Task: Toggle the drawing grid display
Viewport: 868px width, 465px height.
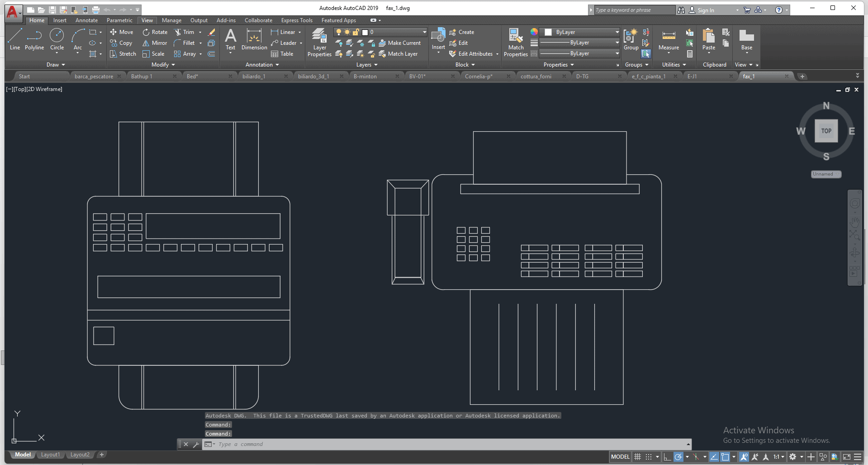Action: 637,457
